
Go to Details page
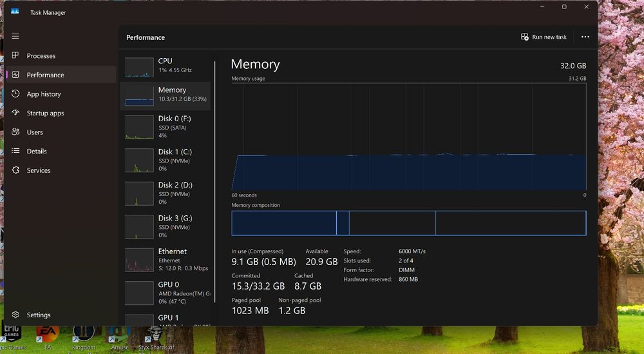click(x=61, y=151)
